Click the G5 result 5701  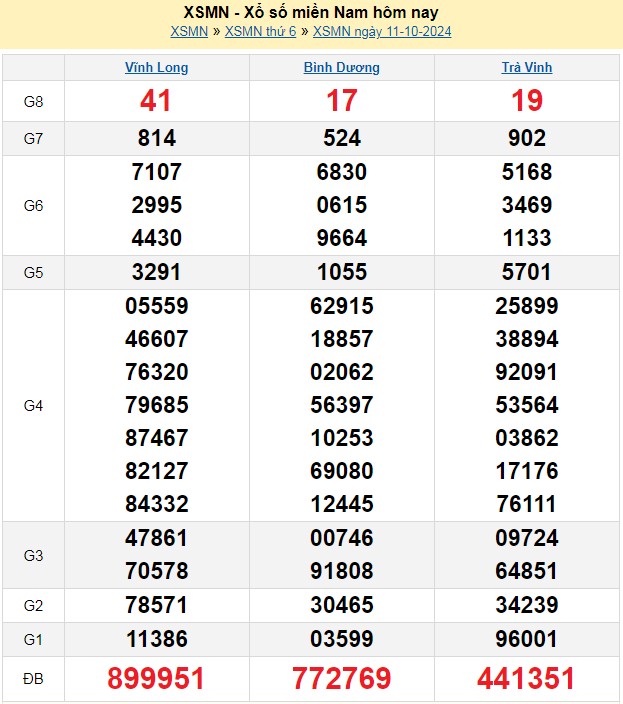(x=527, y=272)
